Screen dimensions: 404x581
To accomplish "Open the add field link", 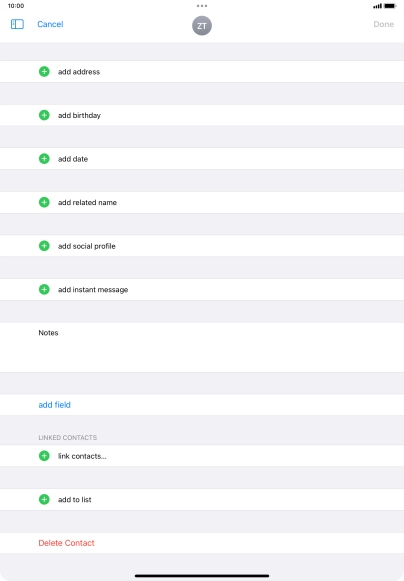I will pyautogui.click(x=54, y=405).
